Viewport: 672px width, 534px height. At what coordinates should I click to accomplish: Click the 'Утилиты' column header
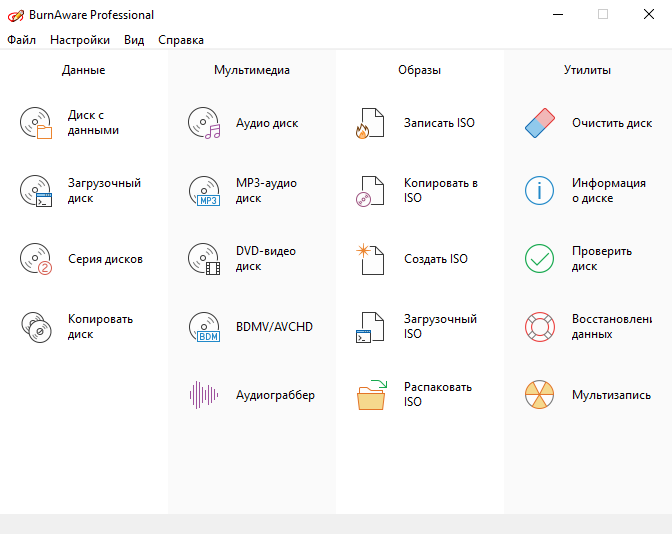588,70
